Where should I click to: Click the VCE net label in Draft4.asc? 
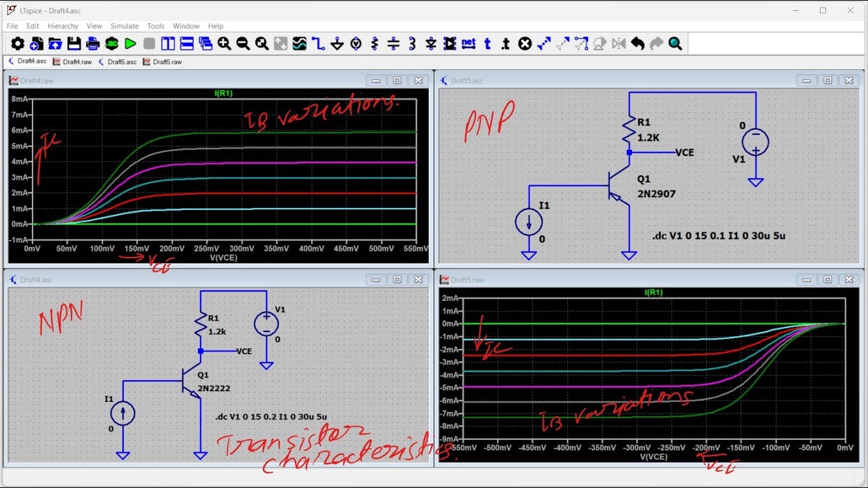click(244, 351)
